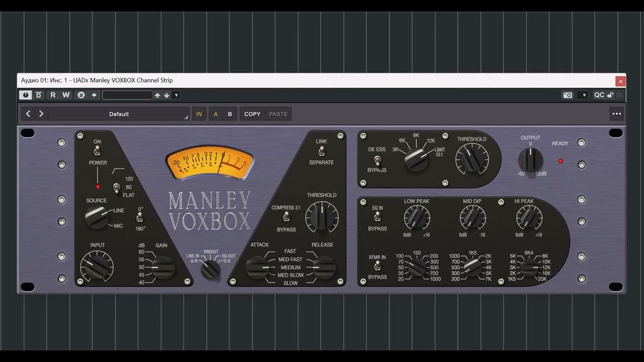Click the left-pointing arrow toolbar icon

(94, 95)
